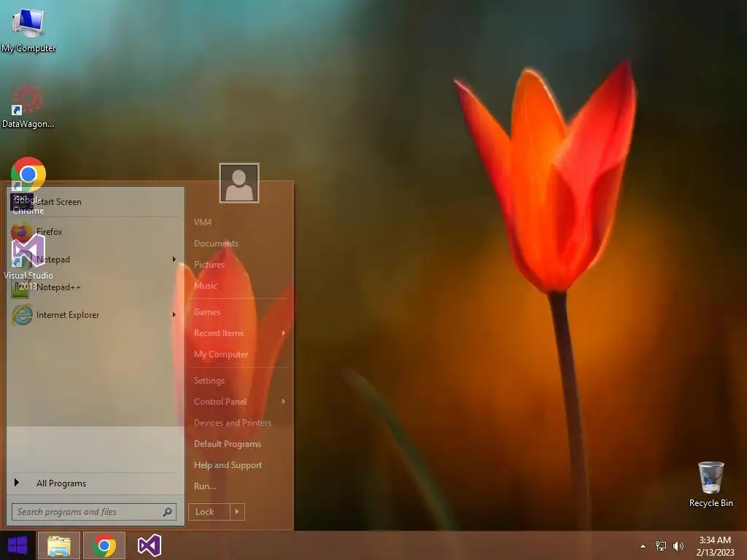Launch Notepad++ from Start menu
This screenshot has width=747, height=560.
[96, 287]
